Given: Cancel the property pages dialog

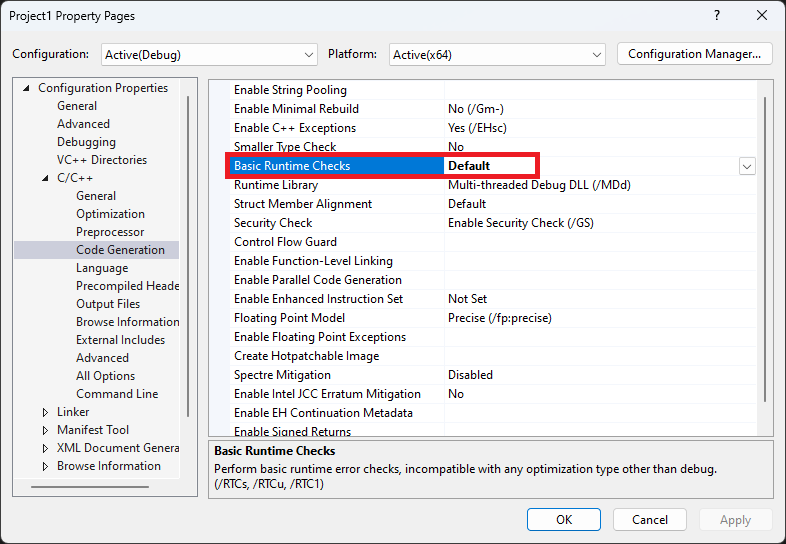Looking at the screenshot, I should (x=650, y=519).
